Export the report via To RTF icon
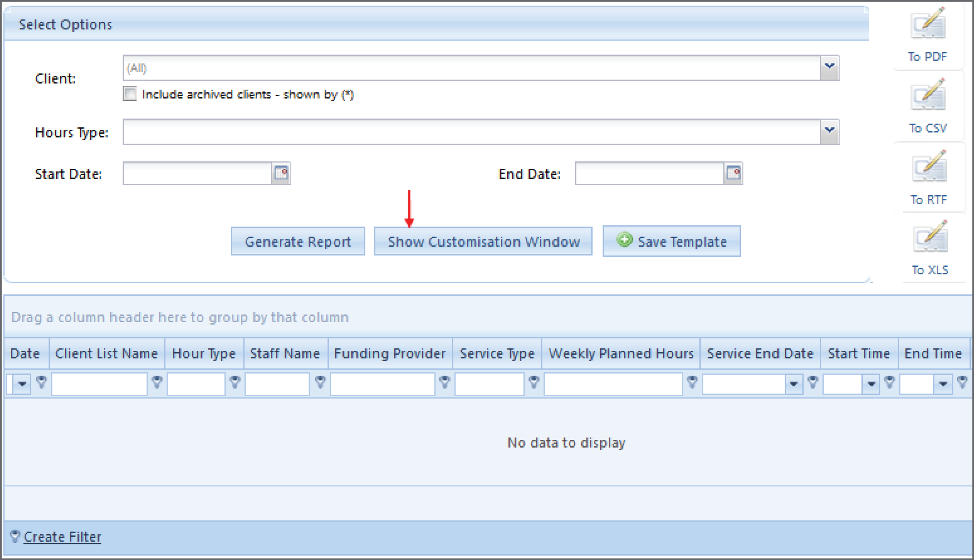 click(929, 166)
